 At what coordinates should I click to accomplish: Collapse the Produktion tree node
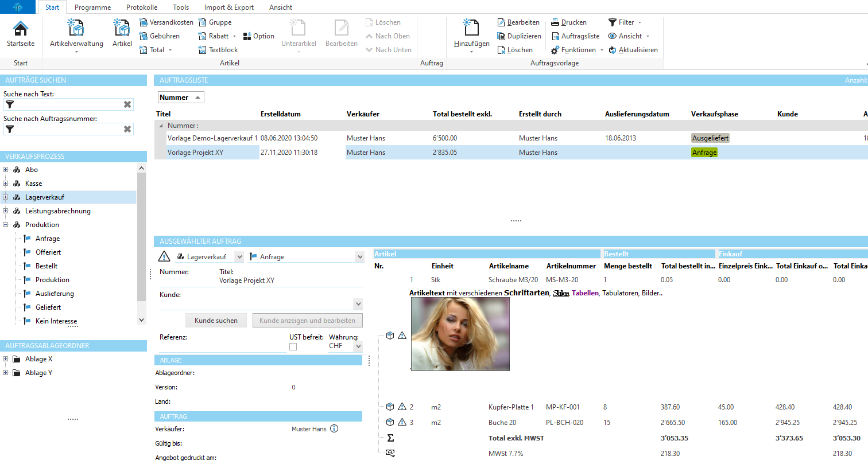coord(6,225)
